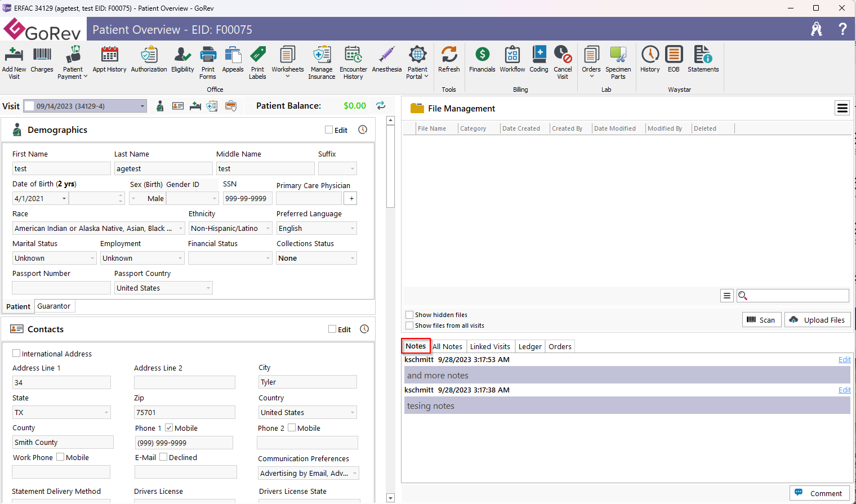Open the Manage Insurance tool
Image resolution: width=856 pixels, height=504 pixels.
pyautogui.click(x=322, y=63)
